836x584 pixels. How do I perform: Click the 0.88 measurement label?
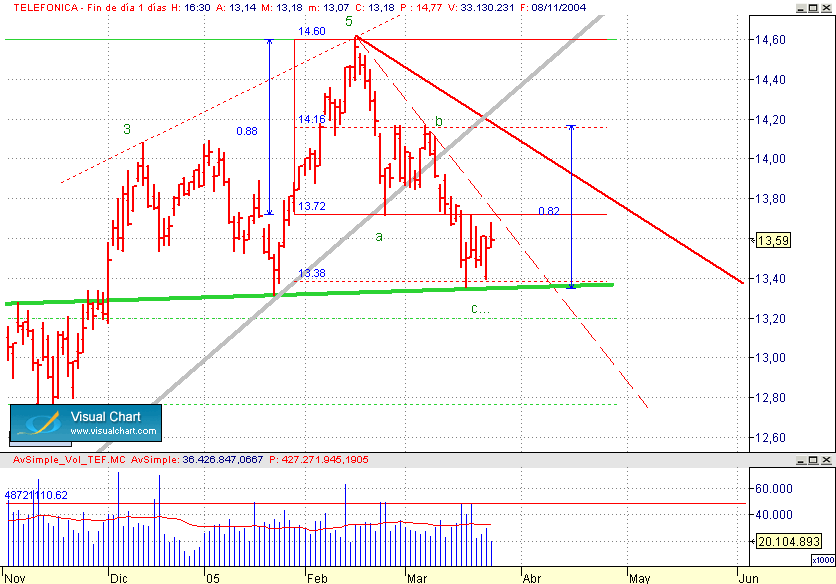click(x=247, y=131)
